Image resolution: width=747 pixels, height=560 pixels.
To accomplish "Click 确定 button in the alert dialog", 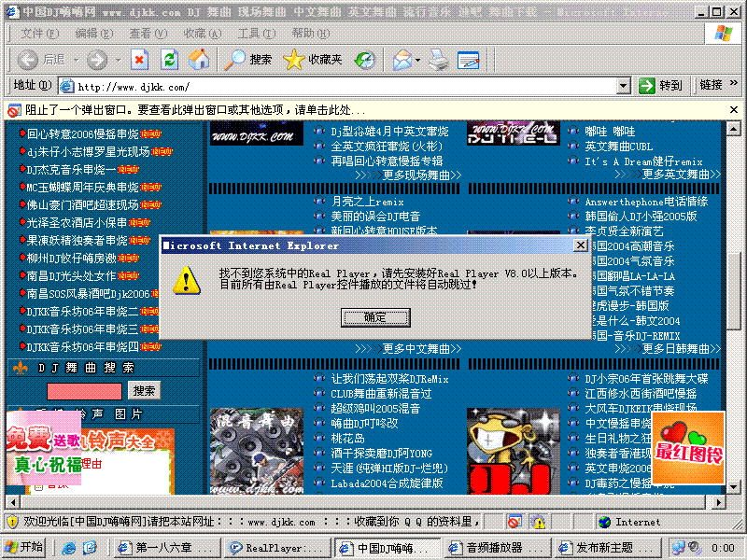I will [375, 317].
